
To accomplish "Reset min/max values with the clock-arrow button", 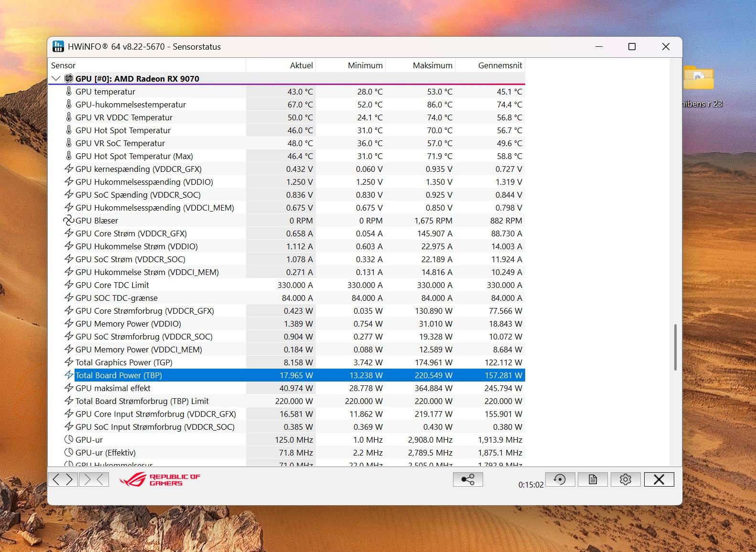I will coord(560,479).
